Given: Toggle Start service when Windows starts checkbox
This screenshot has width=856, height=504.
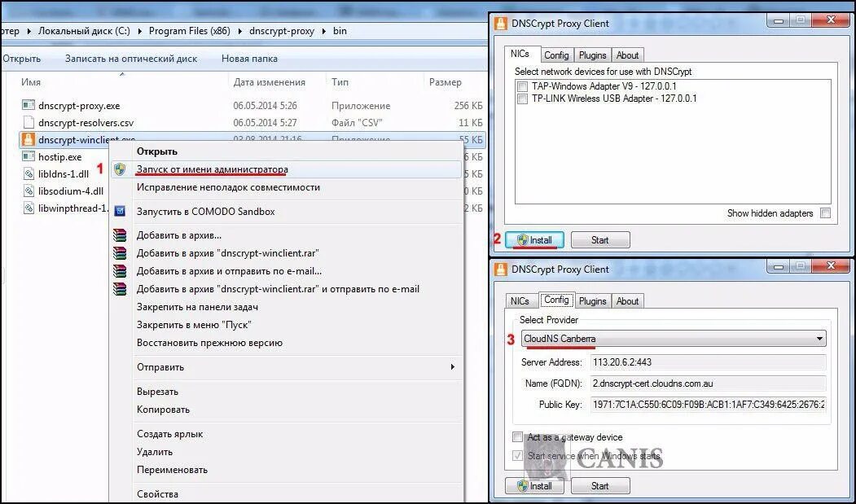Looking at the screenshot, I should click(x=517, y=455).
